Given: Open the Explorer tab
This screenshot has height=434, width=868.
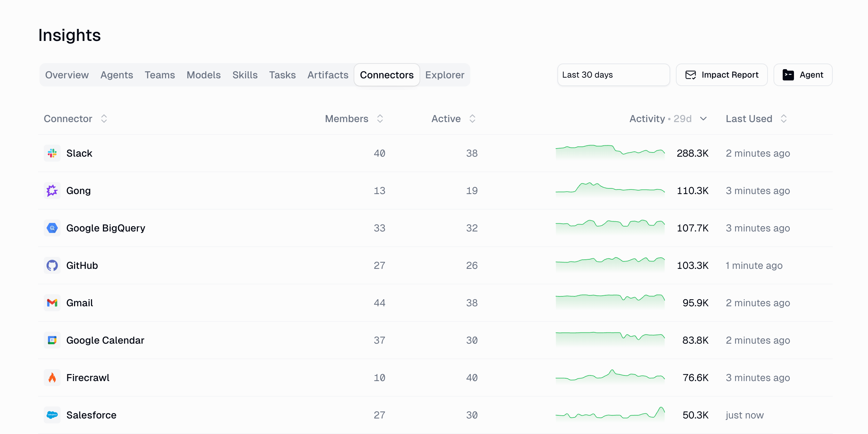Looking at the screenshot, I should coord(445,75).
